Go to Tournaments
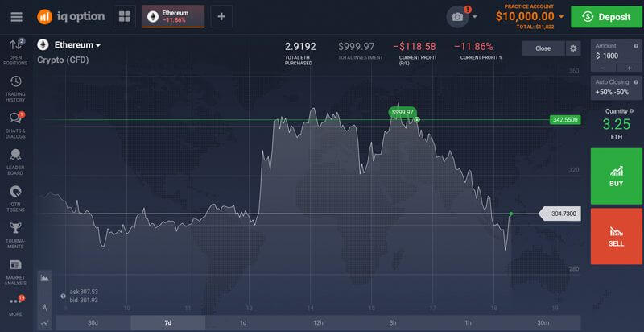The width and height of the screenshot is (644, 332). click(x=15, y=235)
